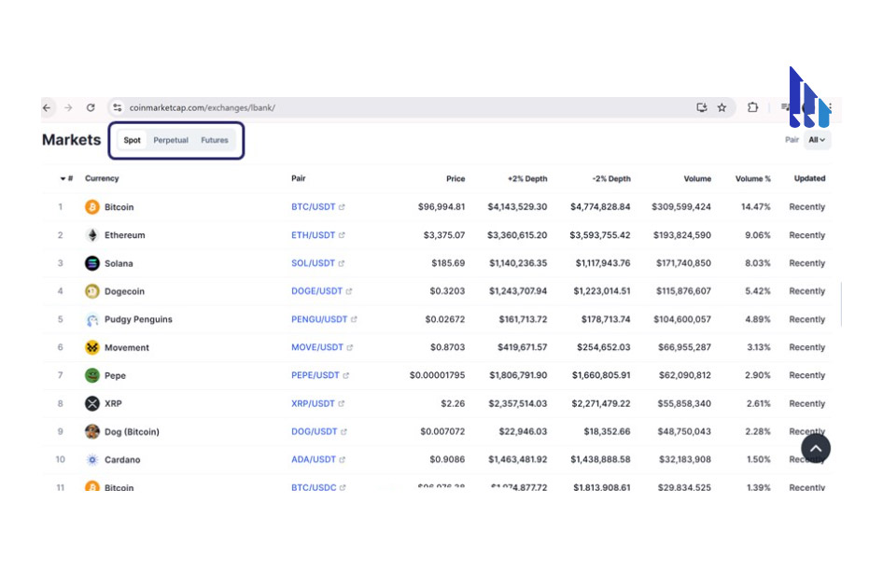Switch to the Futures markets tab
The height and width of the screenshot is (588, 883).
(x=215, y=140)
